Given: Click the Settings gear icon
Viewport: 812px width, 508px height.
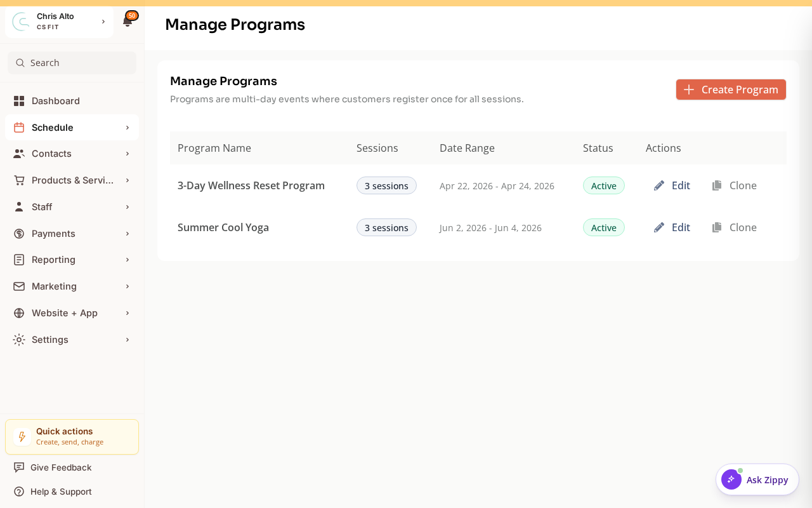Looking at the screenshot, I should 19,340.
